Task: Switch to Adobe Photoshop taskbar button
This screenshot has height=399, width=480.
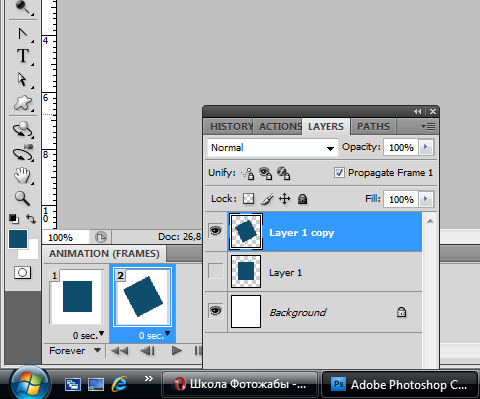Action: (x=400, y=385)
